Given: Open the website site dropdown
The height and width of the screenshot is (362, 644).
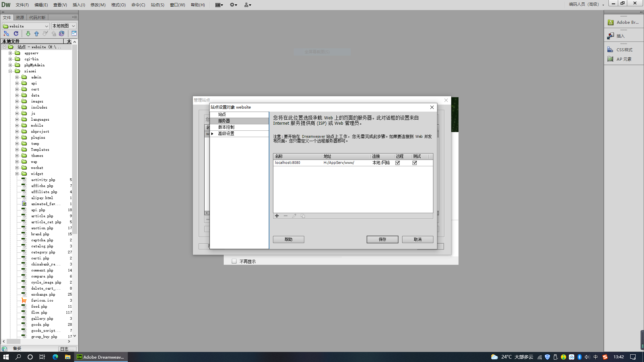Looking at the screenshot, I should (x=26, y=26).
